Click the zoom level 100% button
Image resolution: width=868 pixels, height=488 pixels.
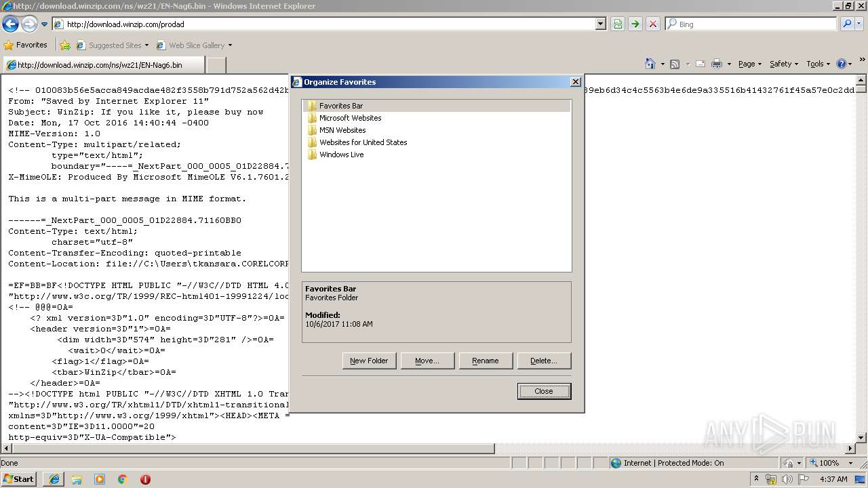[x=824, y=463]
